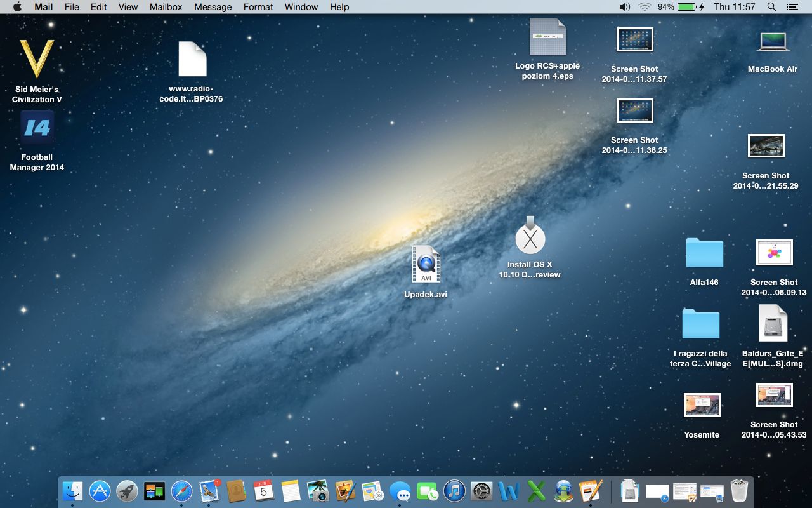Launch iTunes music note icon
The height and width of the screenshot is (508, 812).
point(454,491)
